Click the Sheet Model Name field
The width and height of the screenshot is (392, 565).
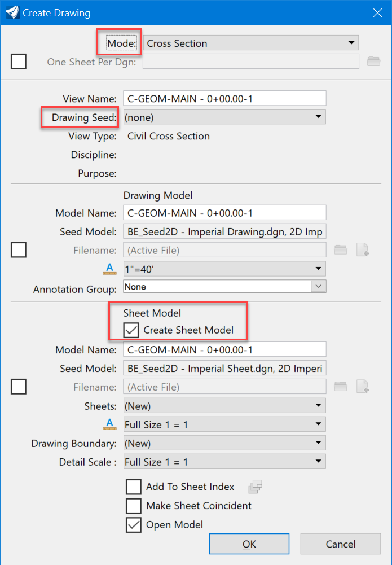pyautogui.click(x=224, y=349)
